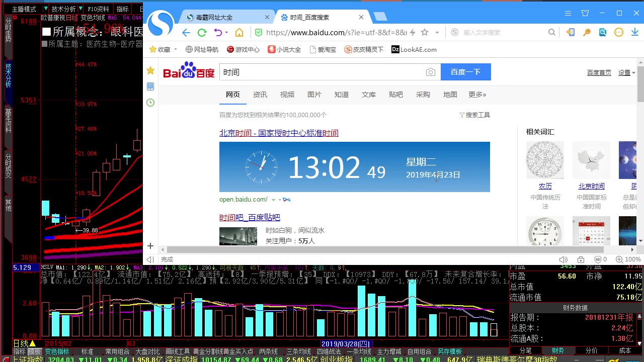Click the browser vertical scrollbar thumb
The width and height of the screenshot is (644, 362).
[x=640, y=83]
